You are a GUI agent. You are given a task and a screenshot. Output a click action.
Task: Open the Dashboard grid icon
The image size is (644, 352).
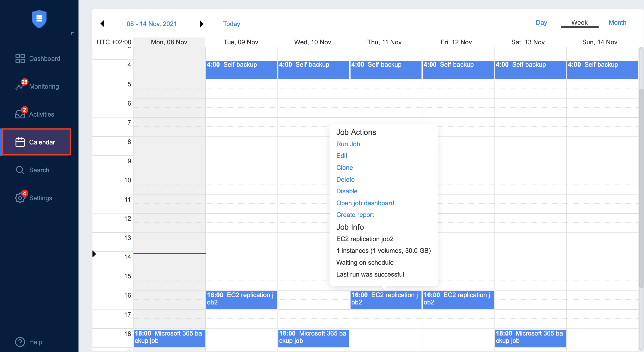(20, 58)
